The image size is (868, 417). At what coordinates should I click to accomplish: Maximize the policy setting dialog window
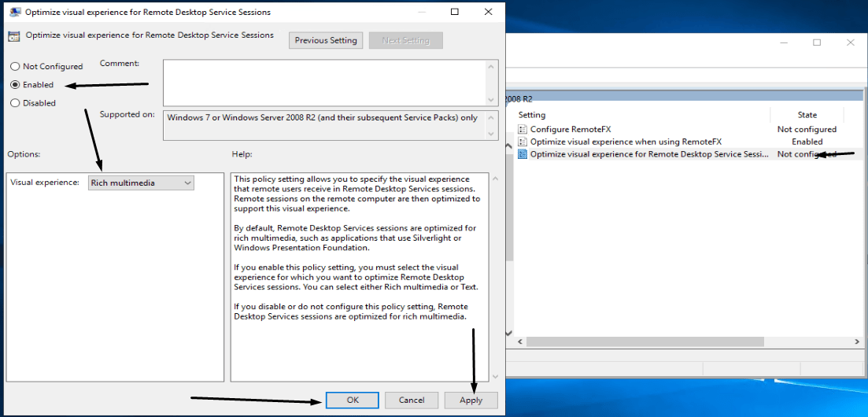pyautogui.click(x=455, y=12)
